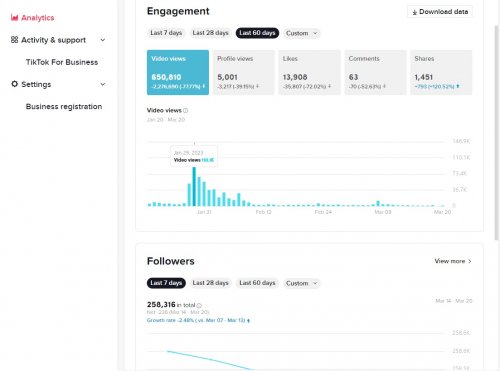Expand the Activity & support section chevron
Image resolution: width=500 pixels, height=371 pixels.
[x=103, y=40]
